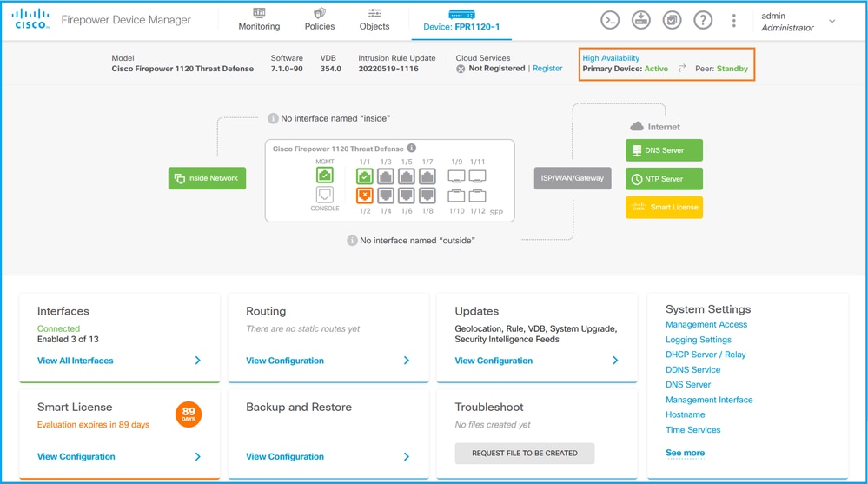Open the Objects tab

[374, 20]
